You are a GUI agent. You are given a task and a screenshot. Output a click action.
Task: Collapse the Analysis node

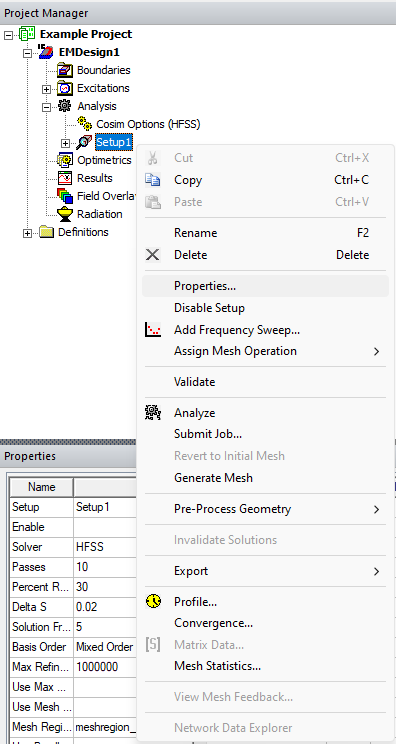(46, 107)
